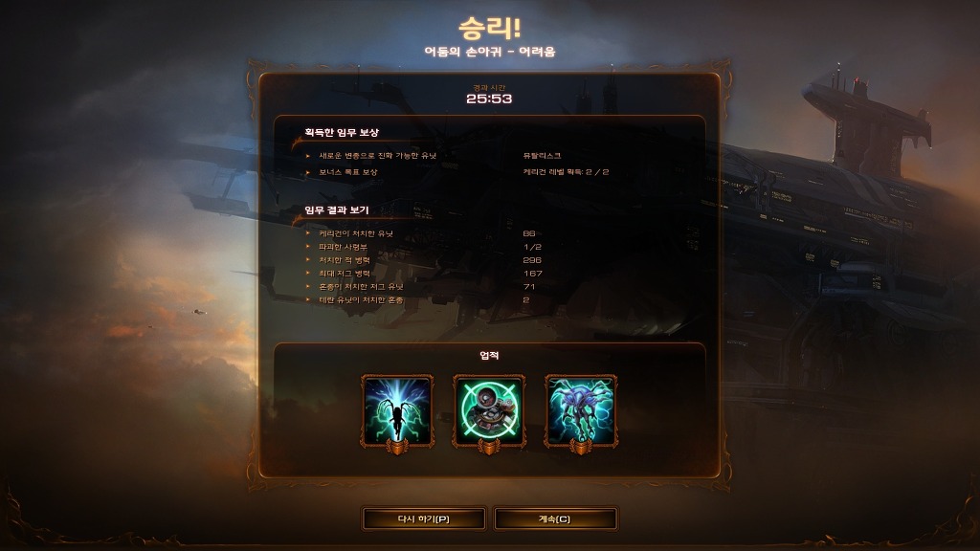
Task: Select the 혼종이 처치한 저그 유닛 stat row
Action: [x=489, y=287]
